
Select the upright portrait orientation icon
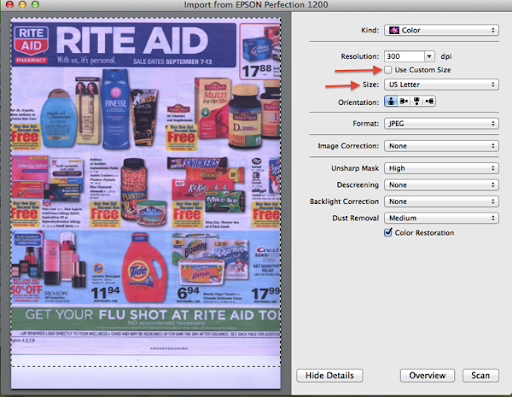(391, 101)
